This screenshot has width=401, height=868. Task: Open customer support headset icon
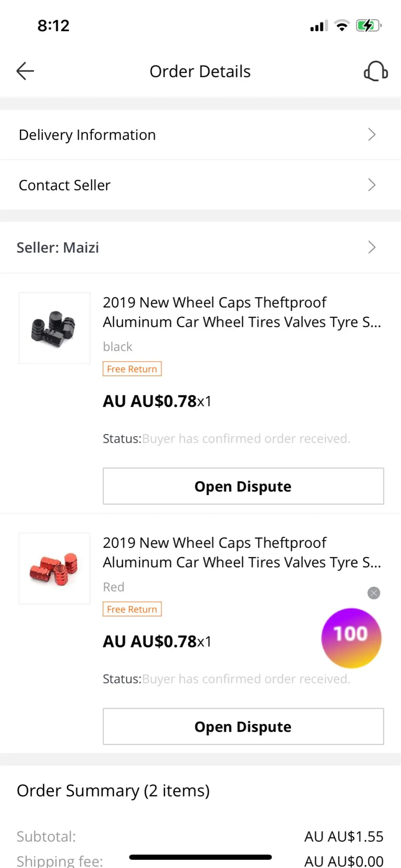(375, 71)
